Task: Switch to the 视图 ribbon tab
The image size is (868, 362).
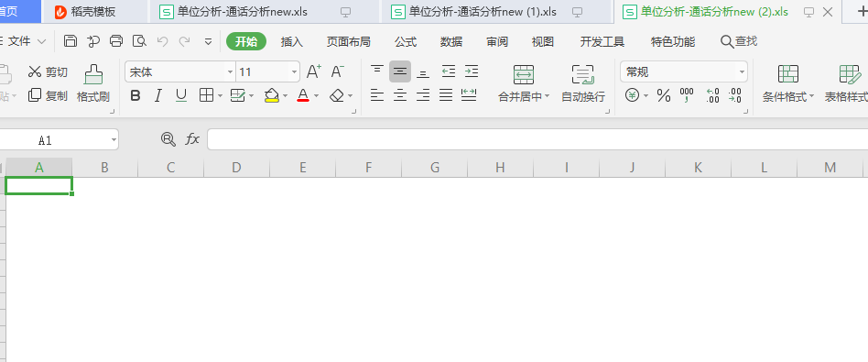Action: coord(542,41)
